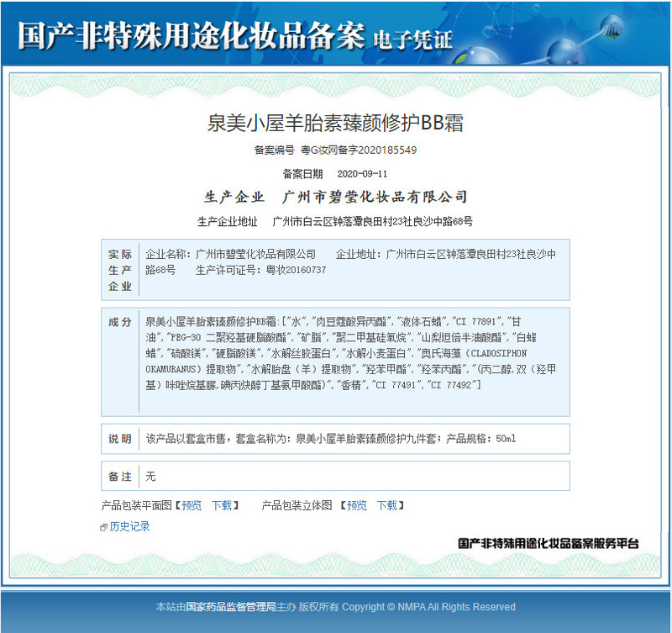Click the filing date 2020-09-11
Screen dimensions: 672x633
click(x=362, y=174)
